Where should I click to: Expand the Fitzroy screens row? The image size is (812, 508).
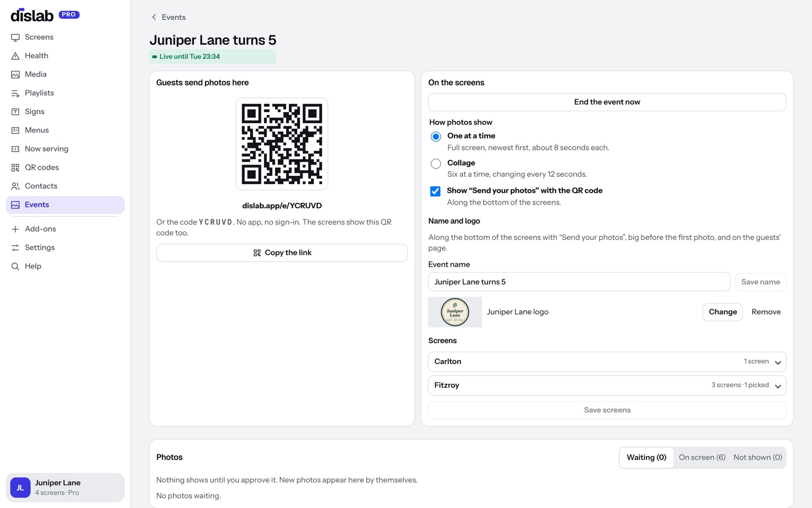click(607, 386)
